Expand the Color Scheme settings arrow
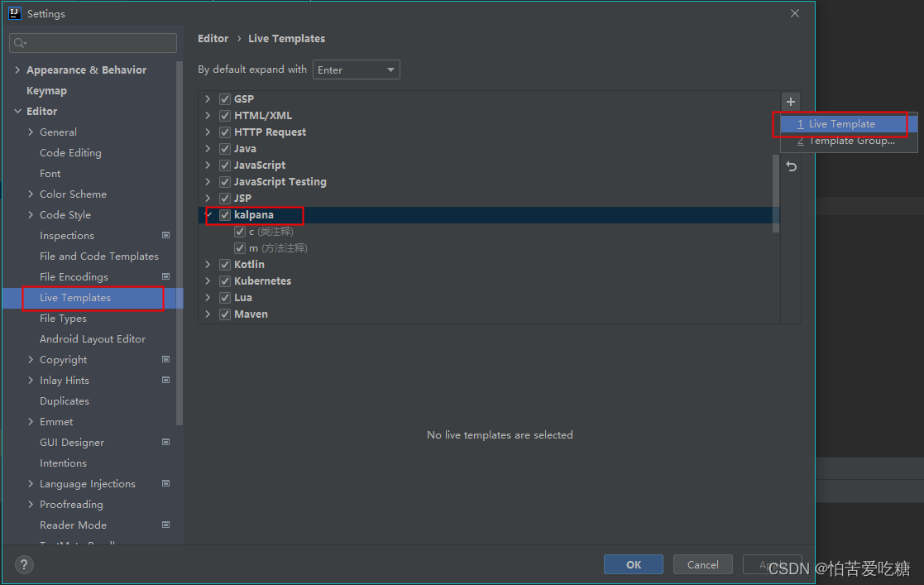Image resolution: width=924 pixels, height=585 pixels. [31, 194]
